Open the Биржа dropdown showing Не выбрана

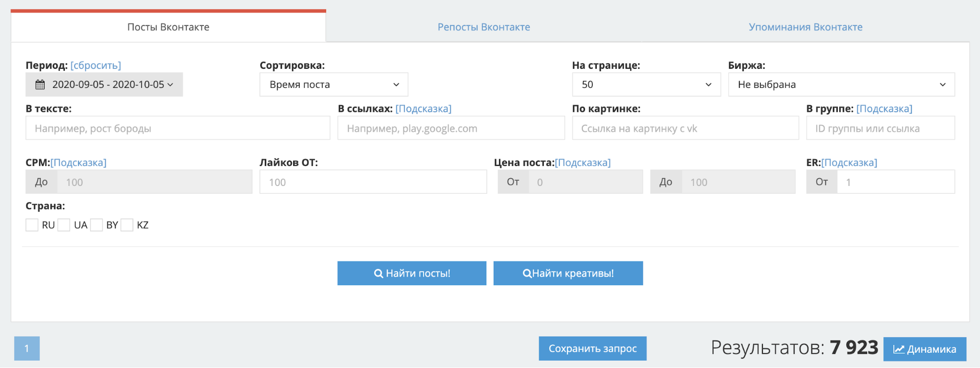[x=841, y=84]
